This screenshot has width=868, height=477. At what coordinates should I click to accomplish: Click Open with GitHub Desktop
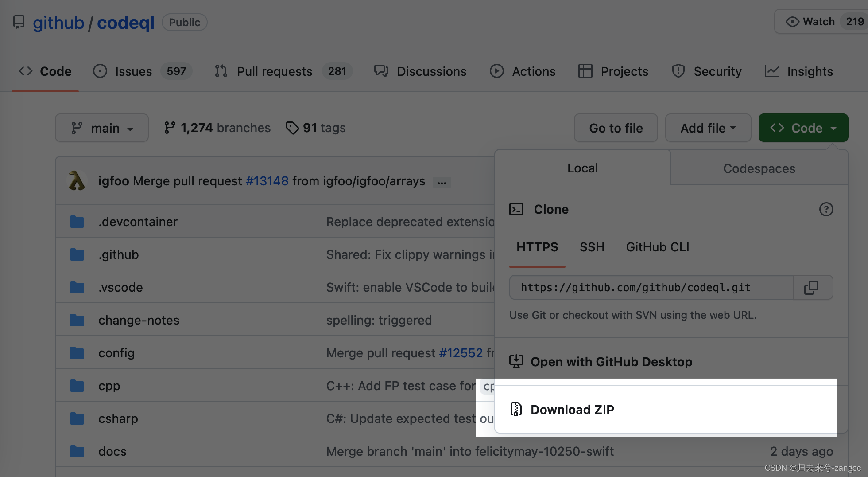[611, 362]
